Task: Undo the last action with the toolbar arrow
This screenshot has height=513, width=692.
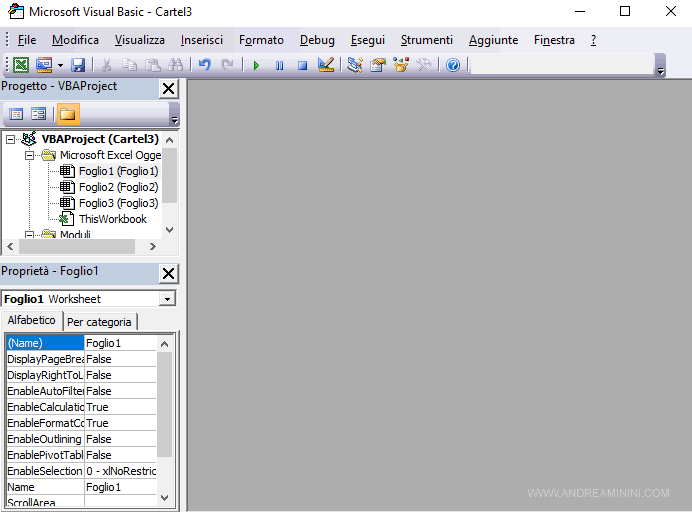Action: click(x=204, y=65)
